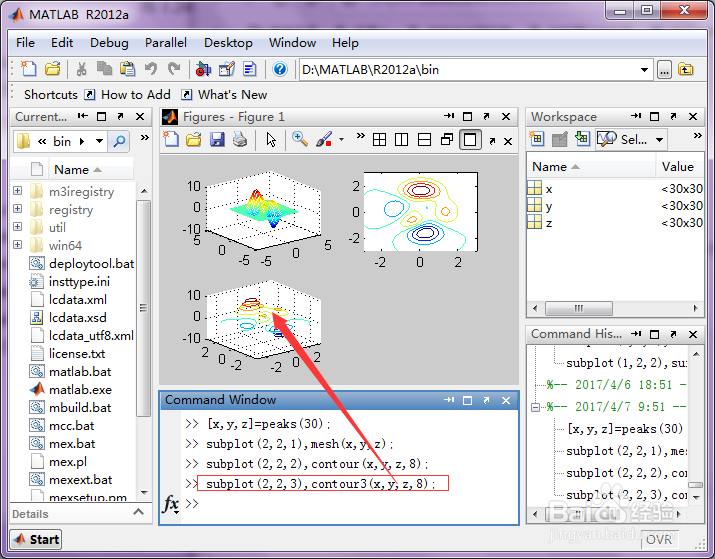Select the Edit Plot arrow tool
The image size is (715, 559).
271,139
